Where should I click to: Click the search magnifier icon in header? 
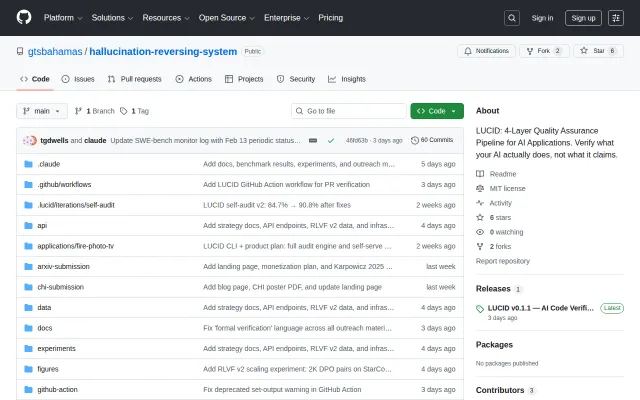tap(512, 18)
